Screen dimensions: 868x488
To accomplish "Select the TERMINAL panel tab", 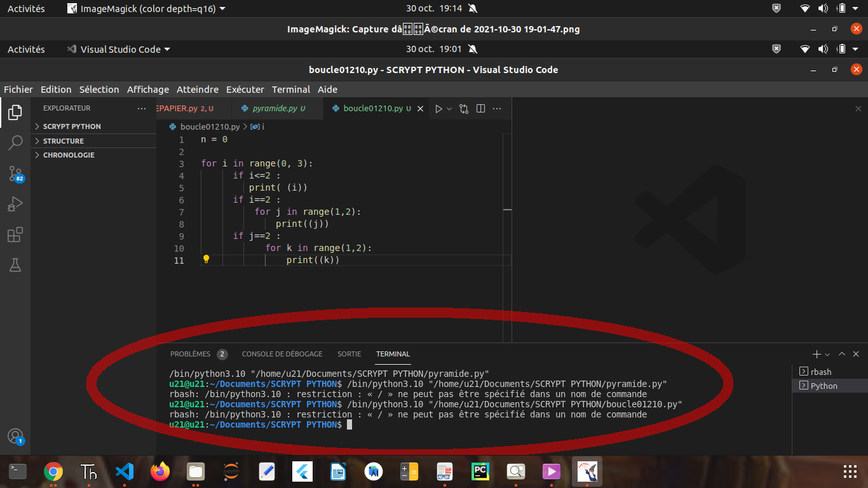I will 393,354.
